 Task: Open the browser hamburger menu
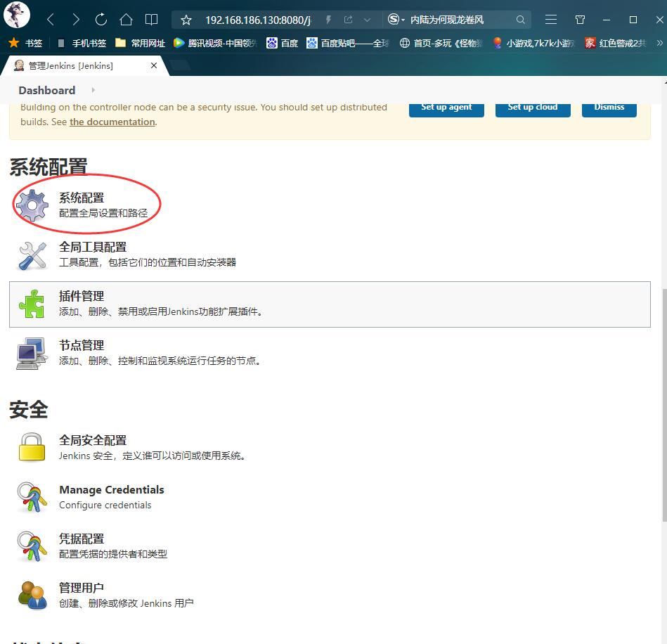(x=551, y=20)
